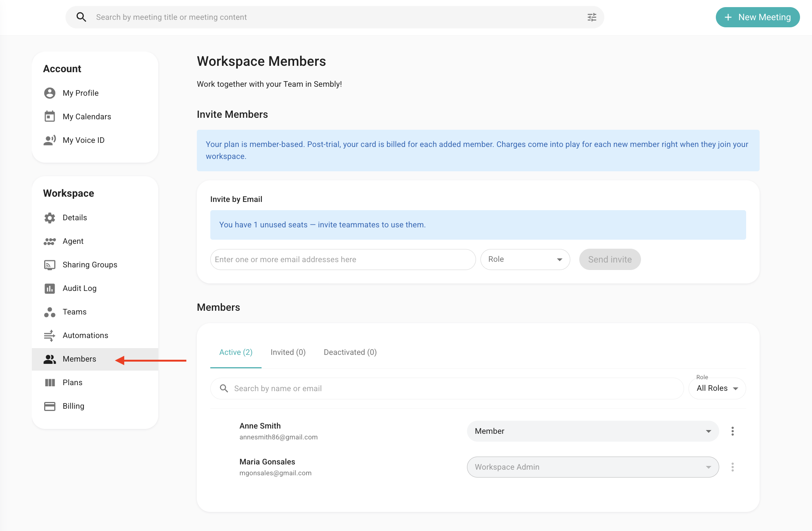The width and height of the screenshot is (812, 531).
Task: Click the Sharing Groups cast icon
Action: (50, 265)
